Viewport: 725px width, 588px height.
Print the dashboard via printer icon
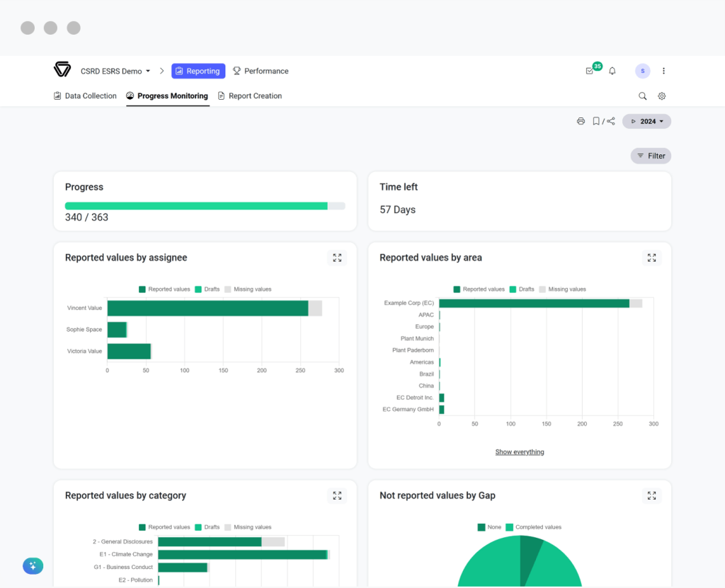(x=581, y=121)
